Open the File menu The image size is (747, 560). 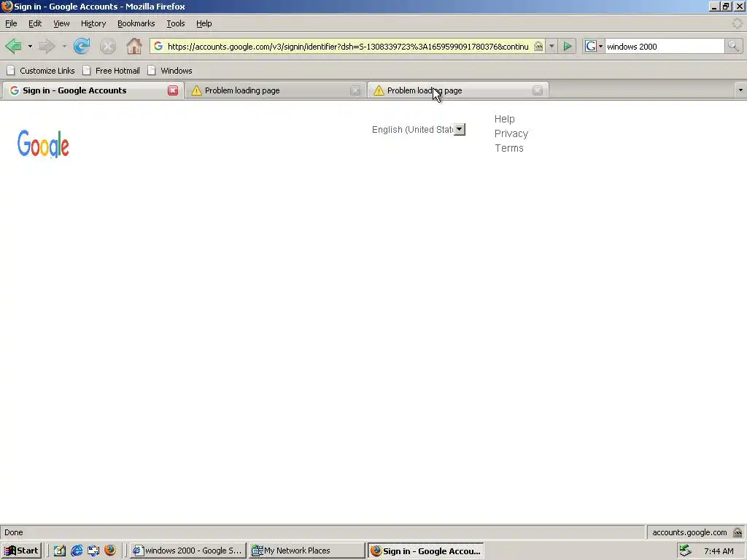point(11,23)
